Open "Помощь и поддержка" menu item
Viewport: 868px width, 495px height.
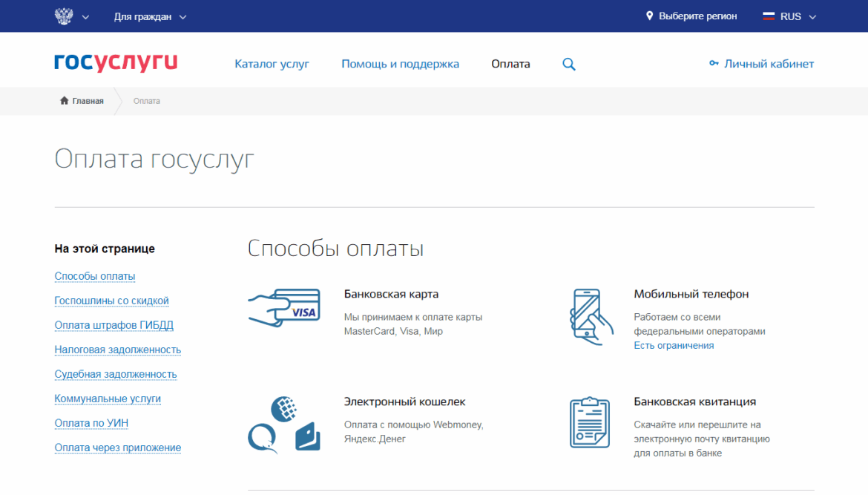tap(400, 64)
